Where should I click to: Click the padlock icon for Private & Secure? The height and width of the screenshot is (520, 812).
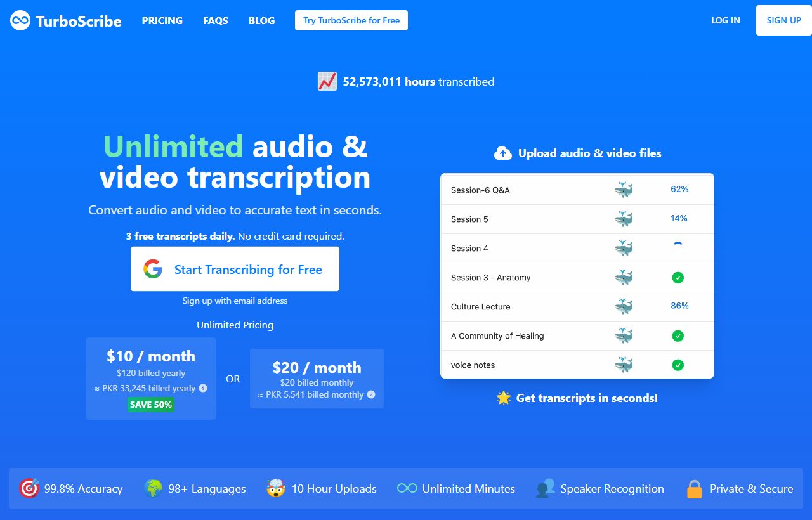[695, 488]
